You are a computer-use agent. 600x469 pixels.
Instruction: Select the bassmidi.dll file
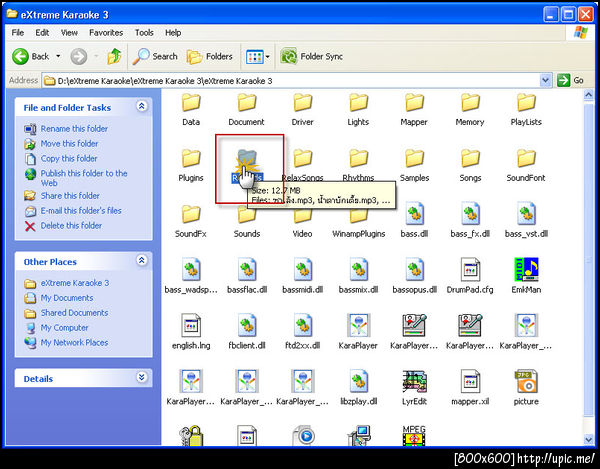[x=303, y=275]
